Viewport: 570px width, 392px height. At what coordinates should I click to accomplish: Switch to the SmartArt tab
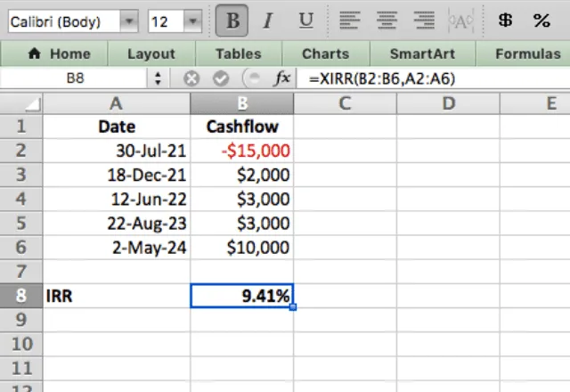point(422,53)
